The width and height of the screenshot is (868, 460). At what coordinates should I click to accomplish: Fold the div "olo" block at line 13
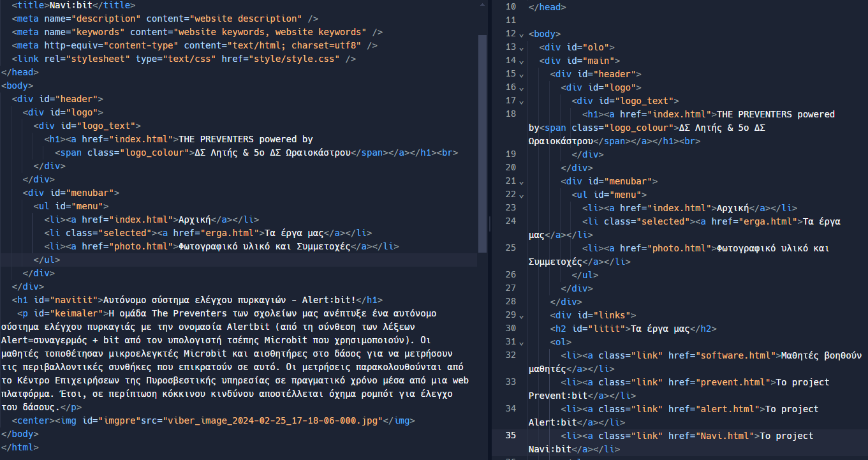click(522, 48)
